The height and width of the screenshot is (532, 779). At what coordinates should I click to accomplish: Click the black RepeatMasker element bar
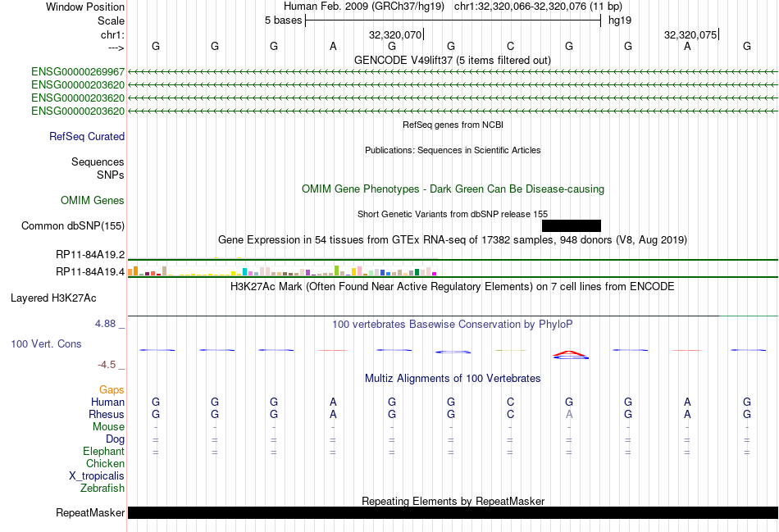(453, 512)
